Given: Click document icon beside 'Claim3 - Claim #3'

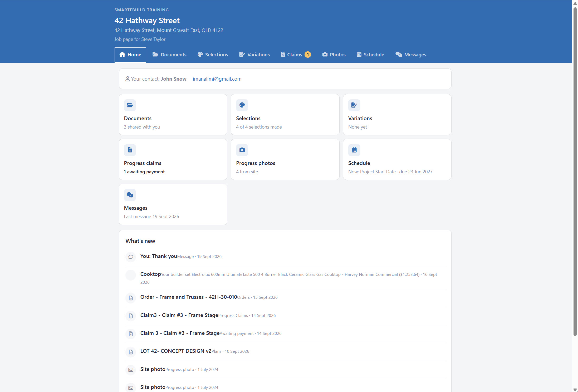Looking at the screenshot, I should (x=131, y=316).
